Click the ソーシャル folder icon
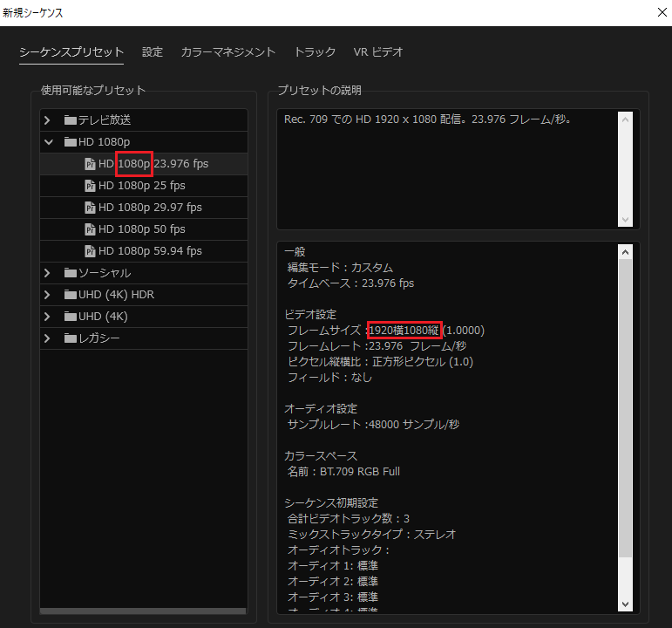This screenshot has width=672, height=628. tap(71, 273)
